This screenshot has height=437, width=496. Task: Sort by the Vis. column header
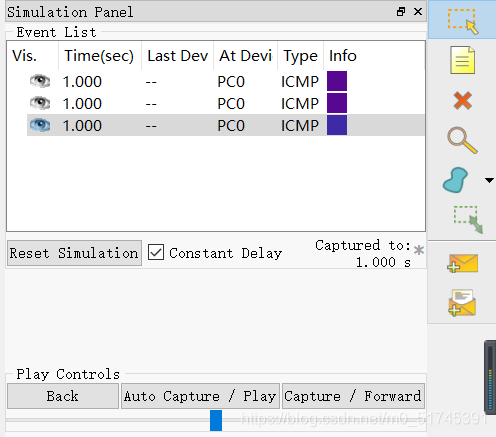[33, 56]
